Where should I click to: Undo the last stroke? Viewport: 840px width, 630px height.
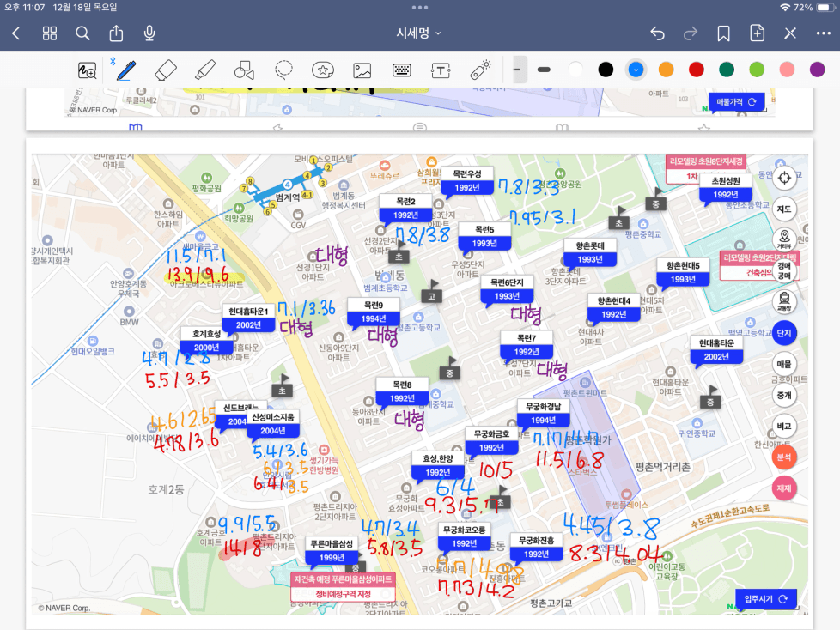pyautogui.click(x=657, y=33)
